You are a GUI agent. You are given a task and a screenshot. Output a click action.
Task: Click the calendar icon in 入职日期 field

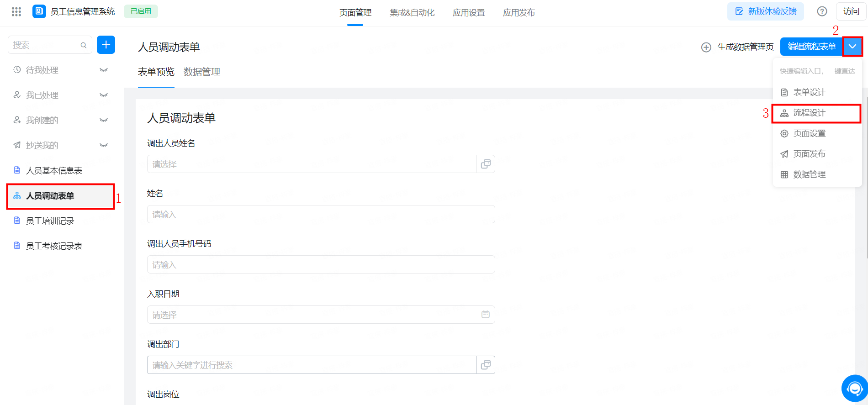click(x=485, y=315)
